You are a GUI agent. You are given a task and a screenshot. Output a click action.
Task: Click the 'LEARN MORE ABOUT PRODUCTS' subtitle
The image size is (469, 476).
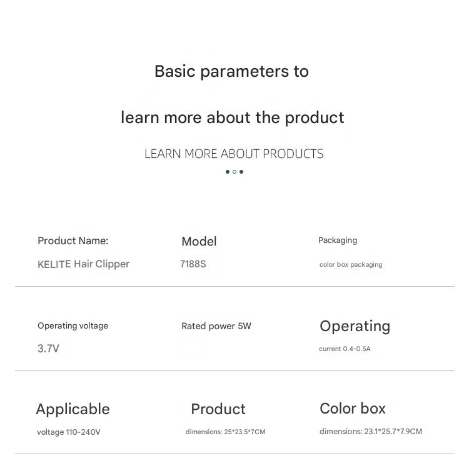pos(234,154)
